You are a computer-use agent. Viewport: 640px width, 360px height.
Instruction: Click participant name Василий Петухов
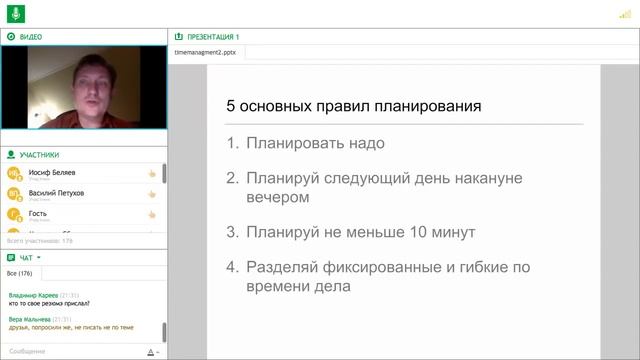coord(56,193)
